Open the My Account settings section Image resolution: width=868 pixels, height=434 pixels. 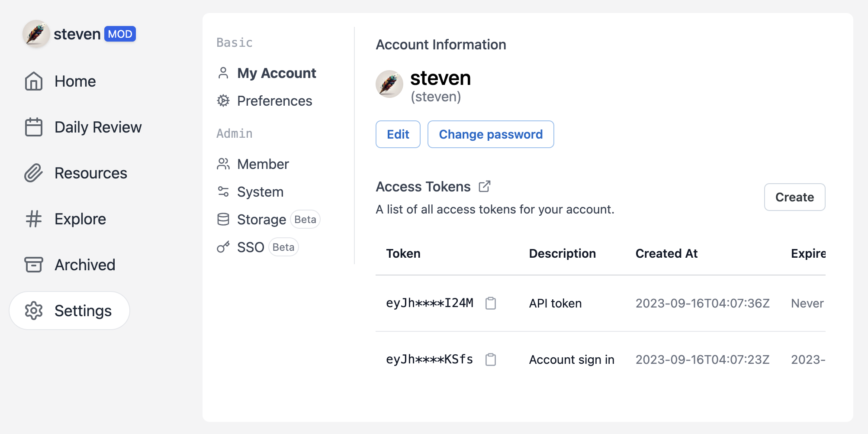point(276,73)
